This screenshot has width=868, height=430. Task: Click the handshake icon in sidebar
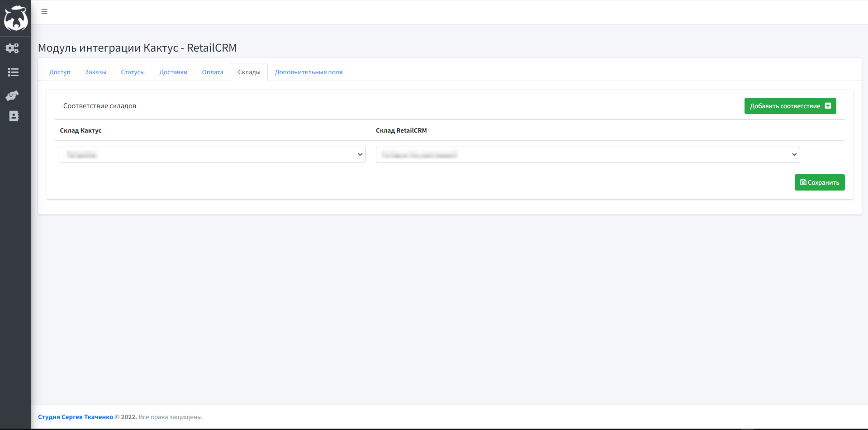tap(12, 95)
